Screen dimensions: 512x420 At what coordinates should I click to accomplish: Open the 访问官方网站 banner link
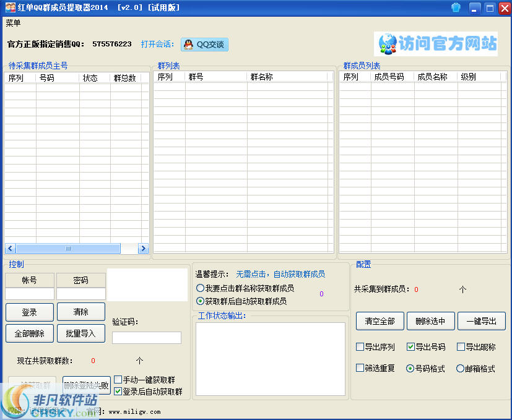(436, 44)
